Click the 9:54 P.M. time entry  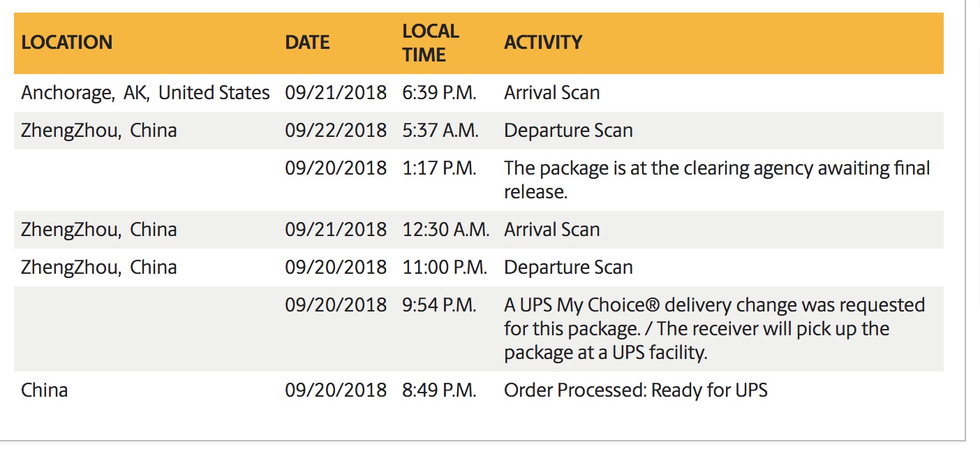[439, 305]
